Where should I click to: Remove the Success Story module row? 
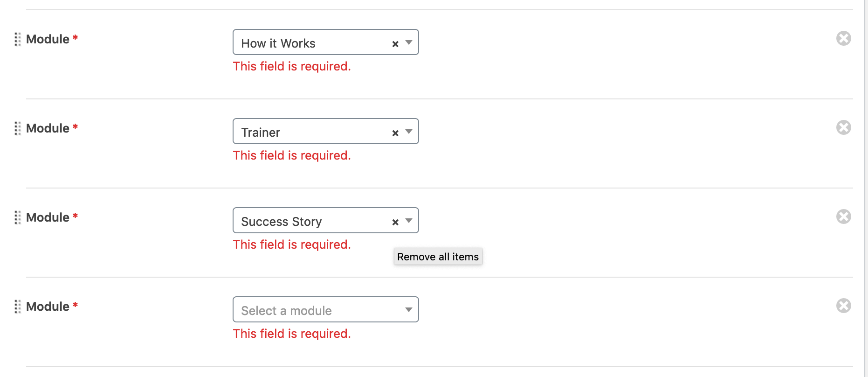[x=843, y=216]
